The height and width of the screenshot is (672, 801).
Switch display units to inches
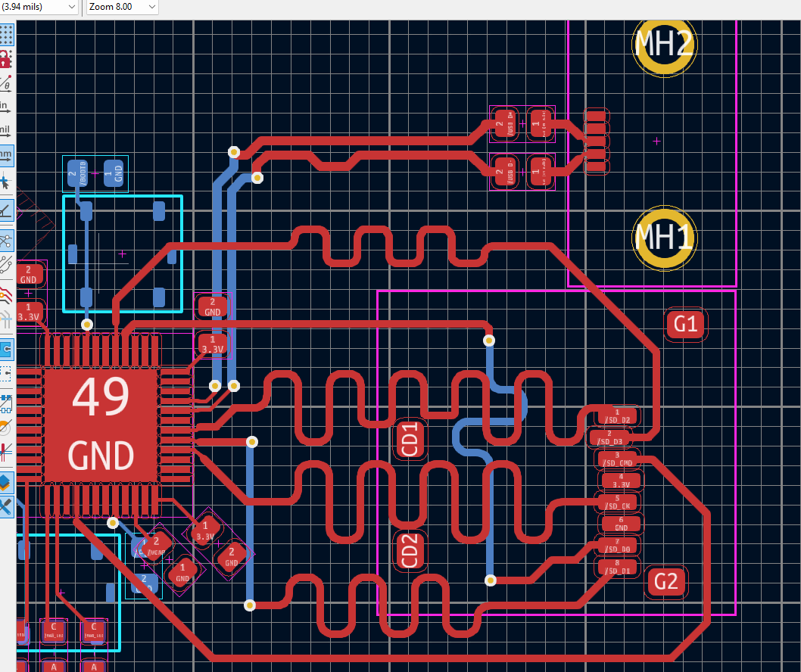[x=8, y=108]
